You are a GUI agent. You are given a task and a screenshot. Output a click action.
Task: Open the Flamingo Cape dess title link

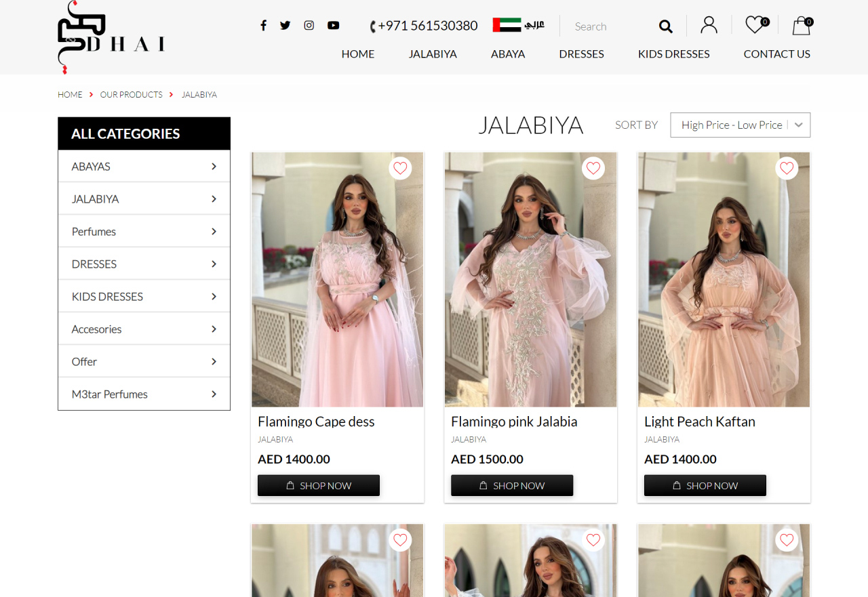[316, 421]
